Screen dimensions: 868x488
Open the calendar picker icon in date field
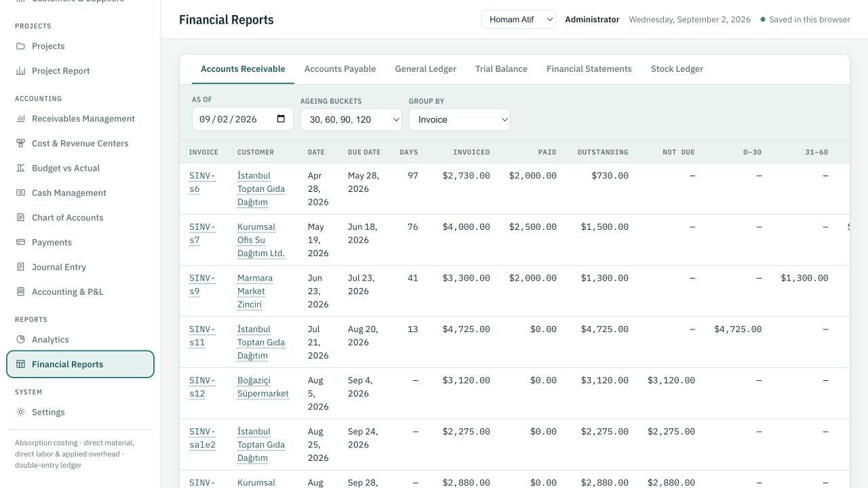[x=281, y=119]
